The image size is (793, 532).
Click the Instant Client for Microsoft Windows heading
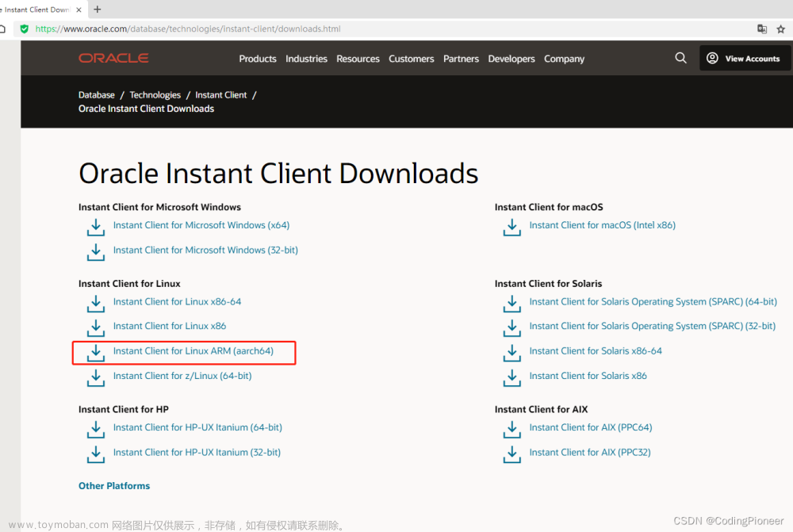(160, 207)
